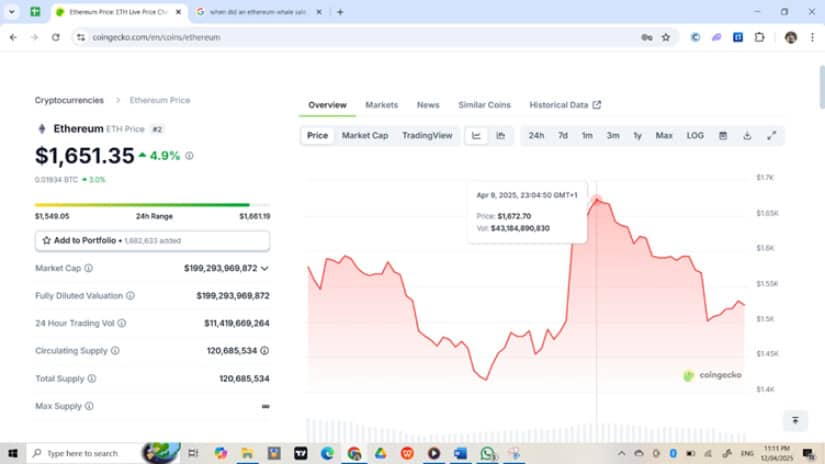Reload the CoinGecko page

point(55,37)
